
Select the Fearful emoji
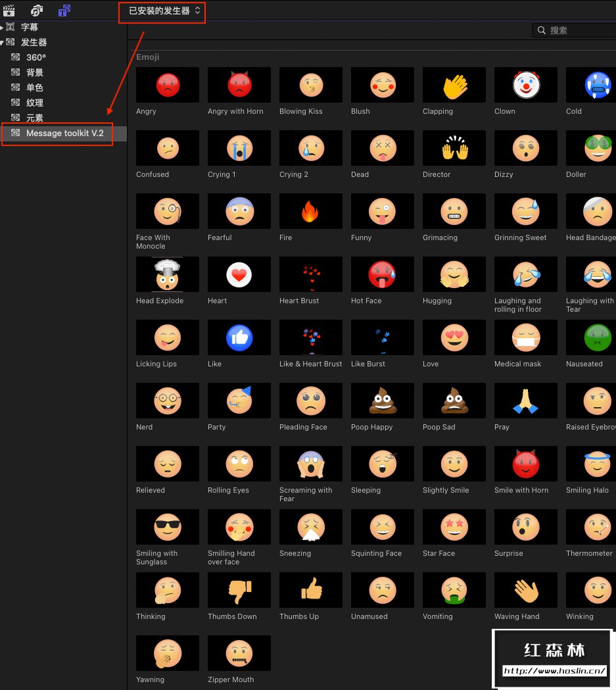[x=239, y=211]
